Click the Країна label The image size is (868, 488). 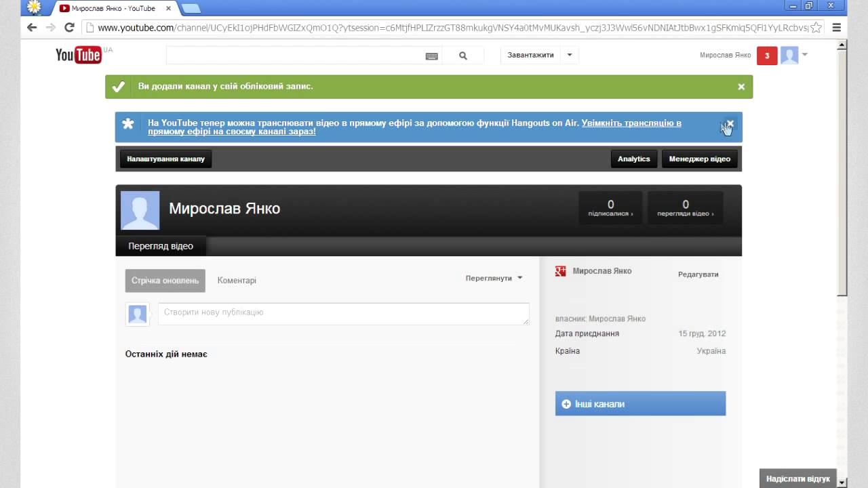click(568, 351)
